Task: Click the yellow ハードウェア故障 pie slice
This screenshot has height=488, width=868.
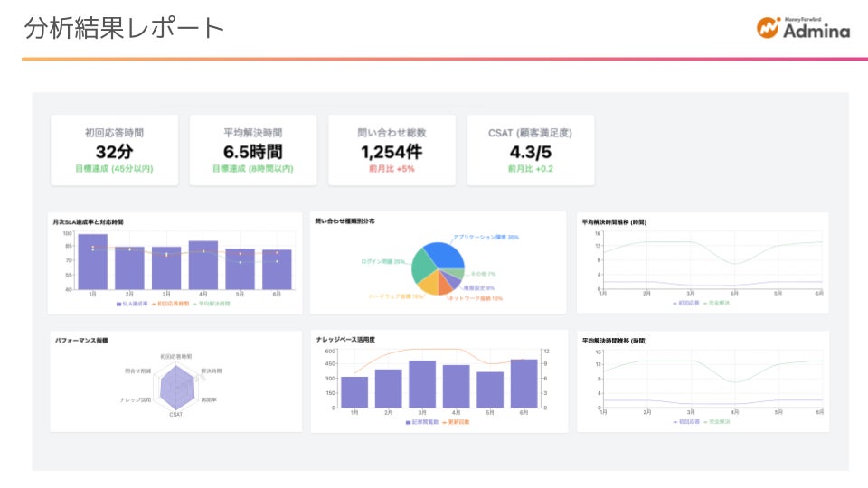Action: click(429, 283)
